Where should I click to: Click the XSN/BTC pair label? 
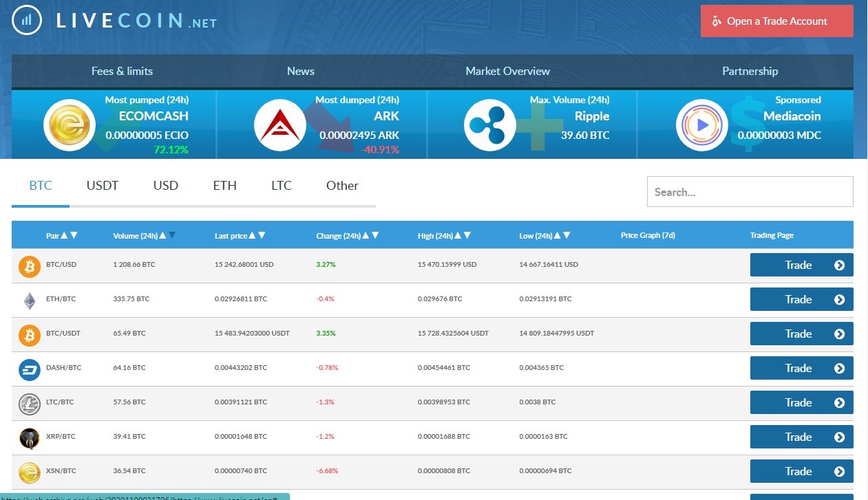61,471
